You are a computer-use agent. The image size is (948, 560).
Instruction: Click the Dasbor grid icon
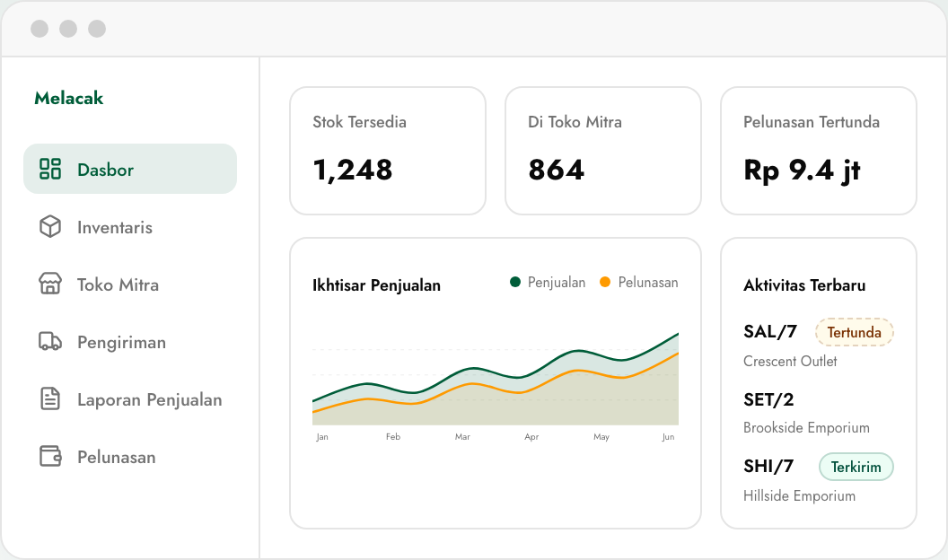pos(50,169)
